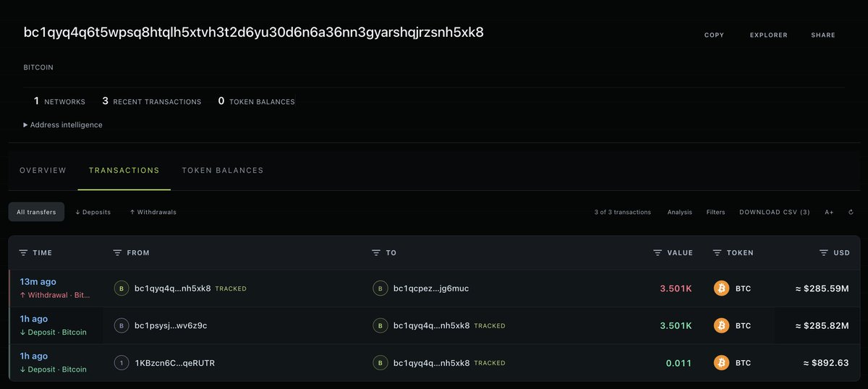Click the B badge beside sender bc1qyq4q...nh5xk8
Screen dimensions: 868x389
pyautogui.click(x=122, y=288)
